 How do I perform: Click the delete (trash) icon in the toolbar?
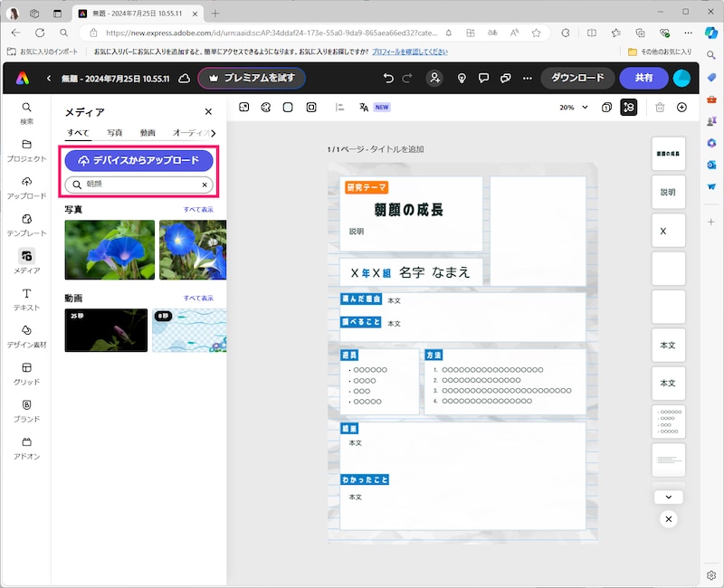[662, 107]
